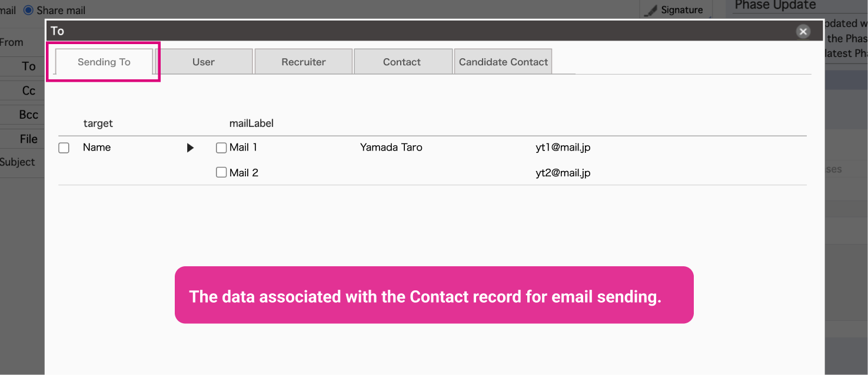This screenshot has width=868, height=375.
Task: Go to the Candidate Contact tab
Action: click(x=503, y=62)
